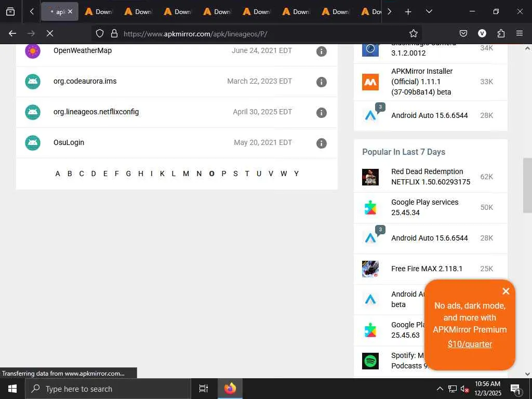Show info for OpenWeatherMap
532x399 pixels.
pos(321,51)
